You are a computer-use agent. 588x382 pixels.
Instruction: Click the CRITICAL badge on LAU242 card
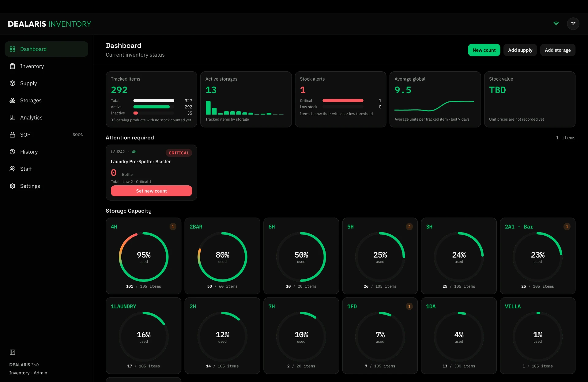point(179,153)
